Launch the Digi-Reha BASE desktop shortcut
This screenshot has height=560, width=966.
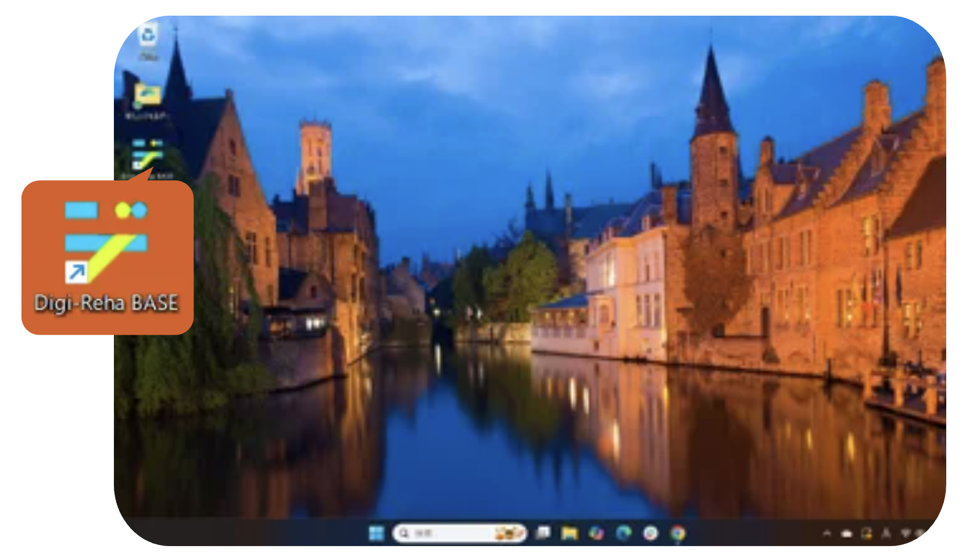click(148, 155)
